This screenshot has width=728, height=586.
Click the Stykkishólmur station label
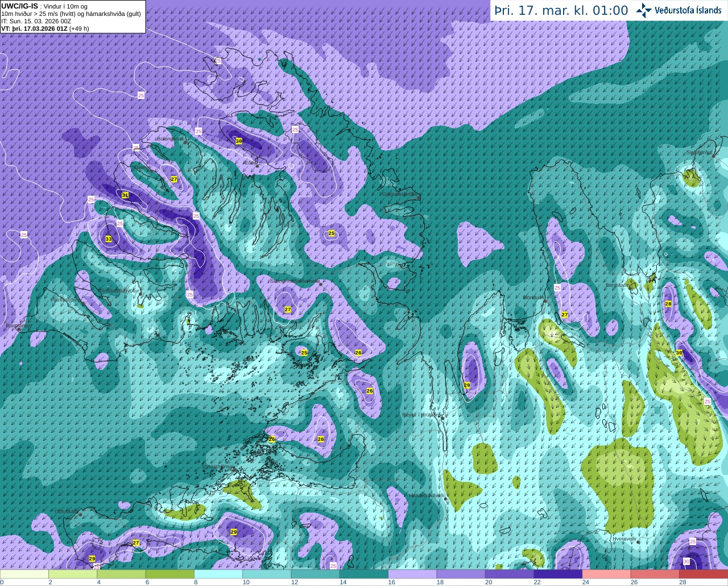(218, 467)
